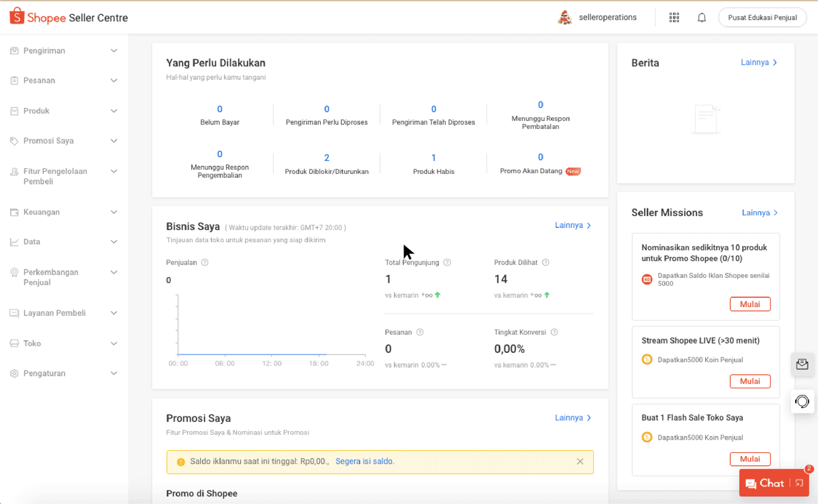The image size is (818, 504).
Task: Start the Stream Shopee LIVE mission
Action: click(x=750, y=381)
